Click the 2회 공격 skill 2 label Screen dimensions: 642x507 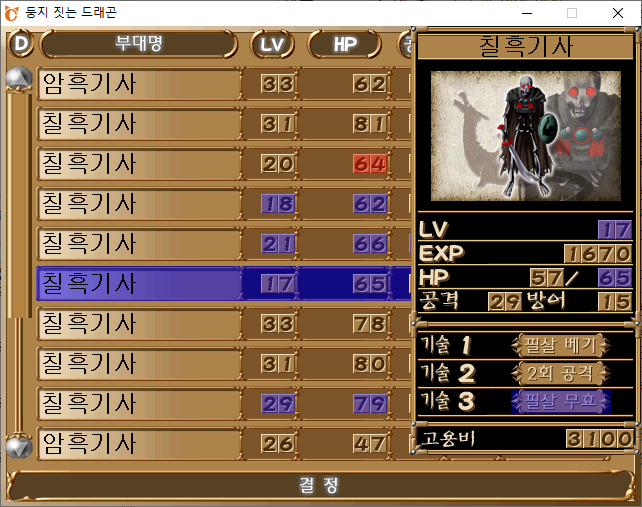pos(561,373)
